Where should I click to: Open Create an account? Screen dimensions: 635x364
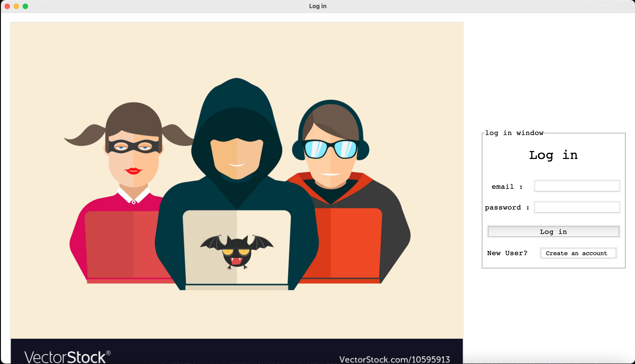[578, 253]
